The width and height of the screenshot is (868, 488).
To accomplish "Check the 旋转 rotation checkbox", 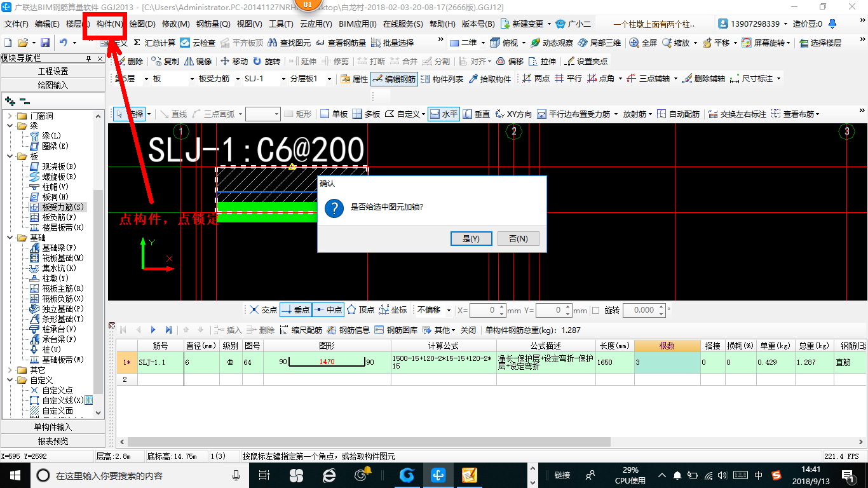I will click(x=595, y=310).
